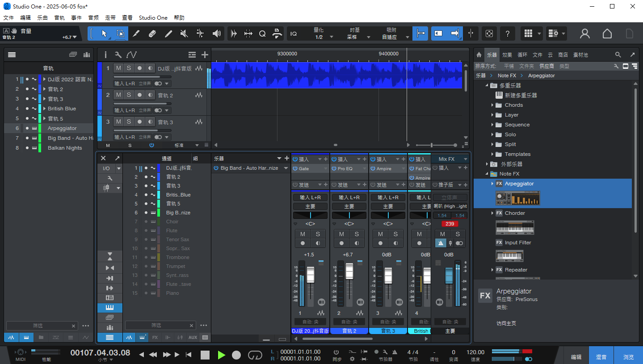
Task: Go to the Start page home icon
Action: [x=607, y=33]
